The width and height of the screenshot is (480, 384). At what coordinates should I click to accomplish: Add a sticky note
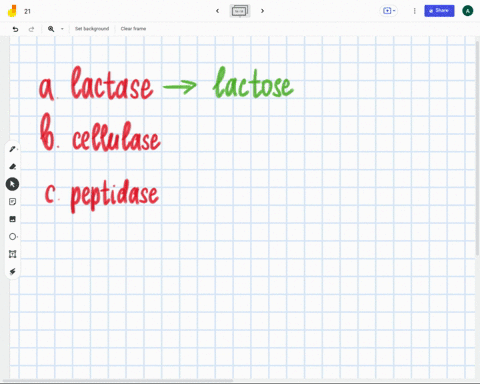click(x=12, y=202)
